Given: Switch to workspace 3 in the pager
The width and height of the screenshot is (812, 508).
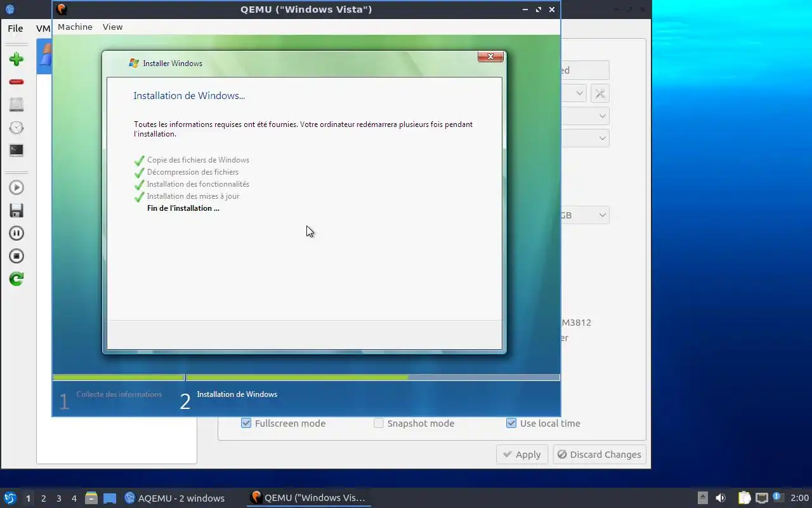Looking at the screenshot, I should pos(58,498).
